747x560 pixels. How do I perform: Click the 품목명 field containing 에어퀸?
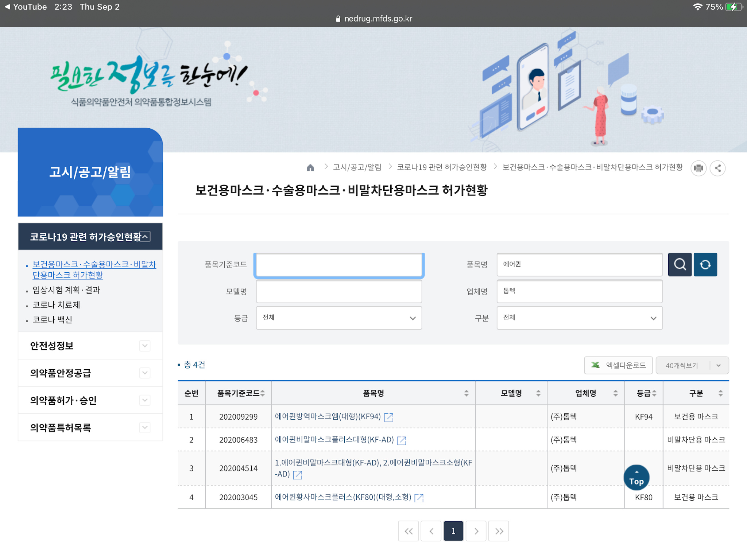coord(580,264)
